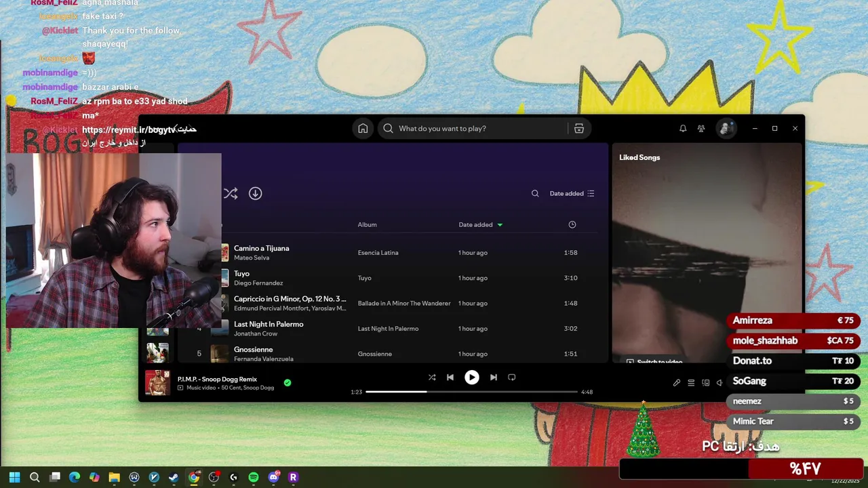
Task: Open the profile avatar menu
Action: [x=726, y=128]
